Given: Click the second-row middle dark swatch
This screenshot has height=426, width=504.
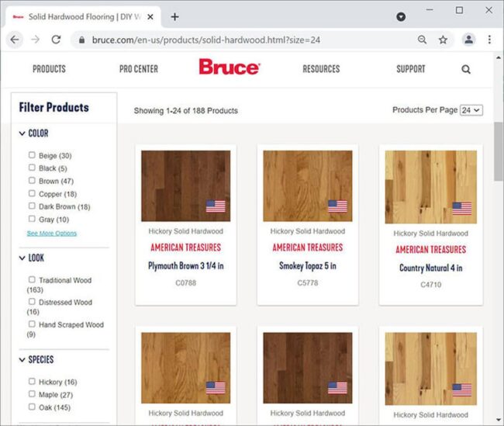Looking at the screenshot, I should [x=308, y=368].
